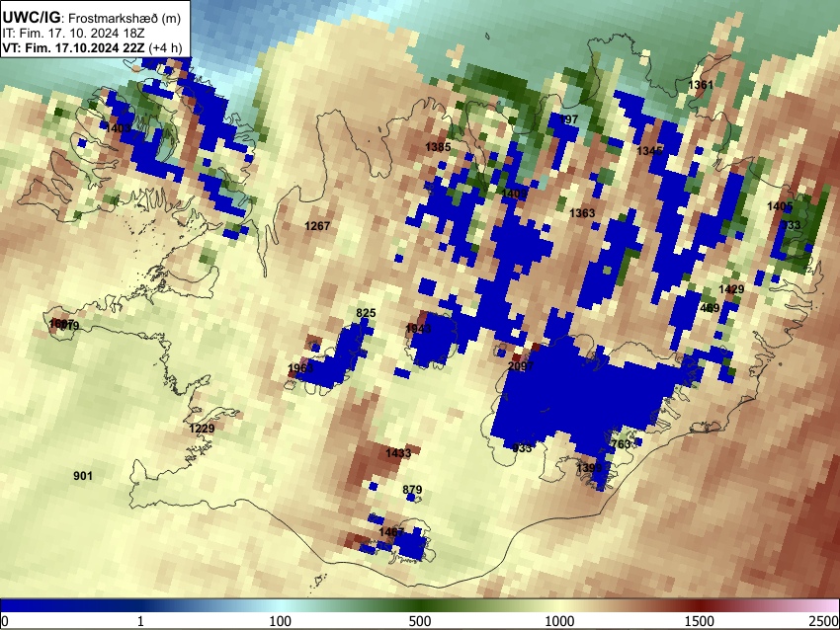Select the line "VT: Fim. 17.10.2024 22Z (+4 h)"
840x630 pixels.
92,47
